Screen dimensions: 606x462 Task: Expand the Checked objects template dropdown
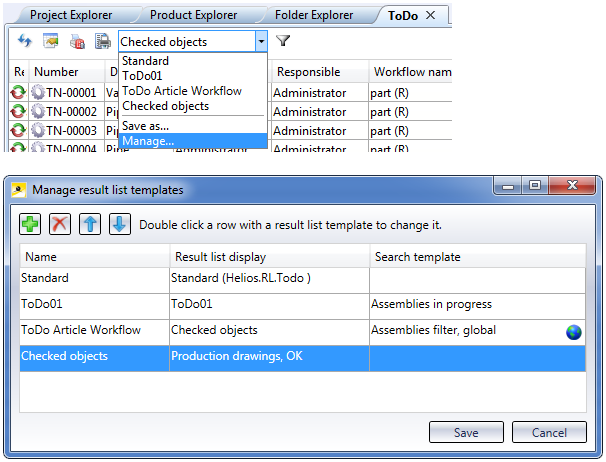point(261,42)
